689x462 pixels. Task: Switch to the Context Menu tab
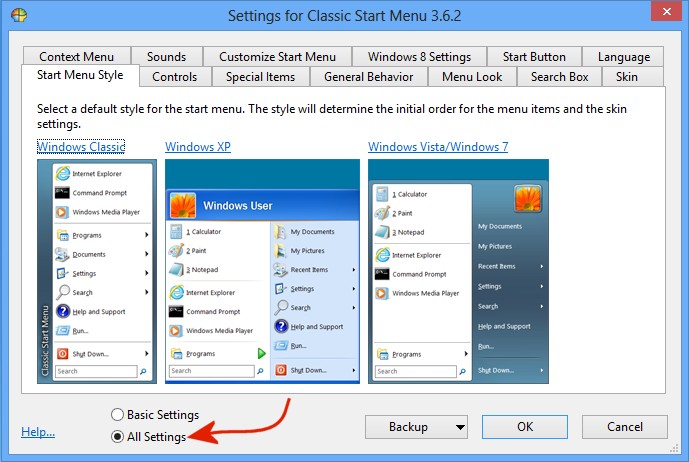point(76,57)
